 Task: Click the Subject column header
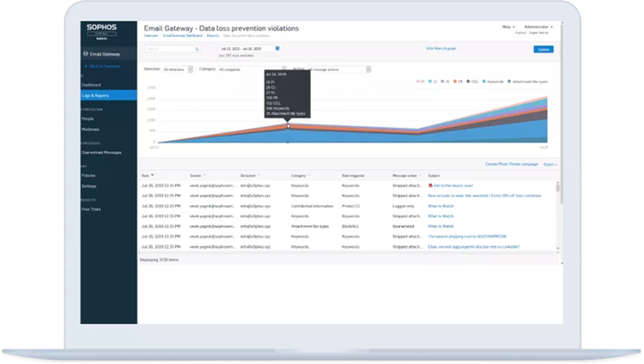point(434,175)
